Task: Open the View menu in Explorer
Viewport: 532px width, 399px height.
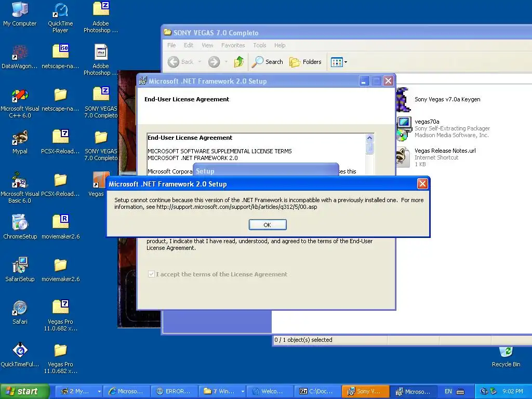Action: pos(207,45)
